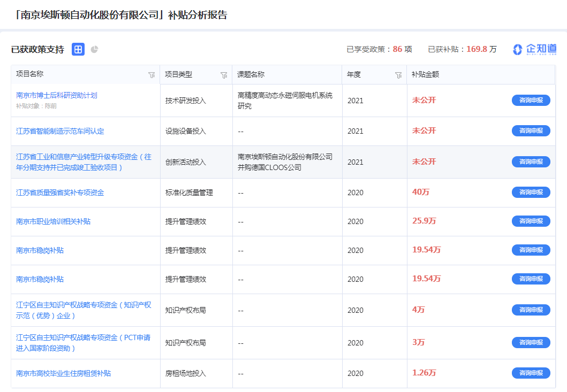Viewport: 567px width, 392px height.
Task: Click 咨询申报 for the 40万 subsidy row
Action: 531,192
